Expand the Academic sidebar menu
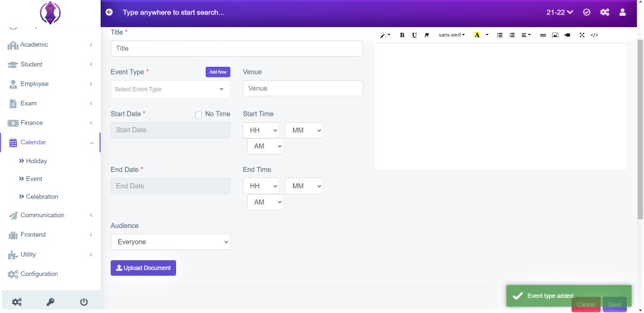The height and width of the screenshot is (313, 644). (50, 45)
